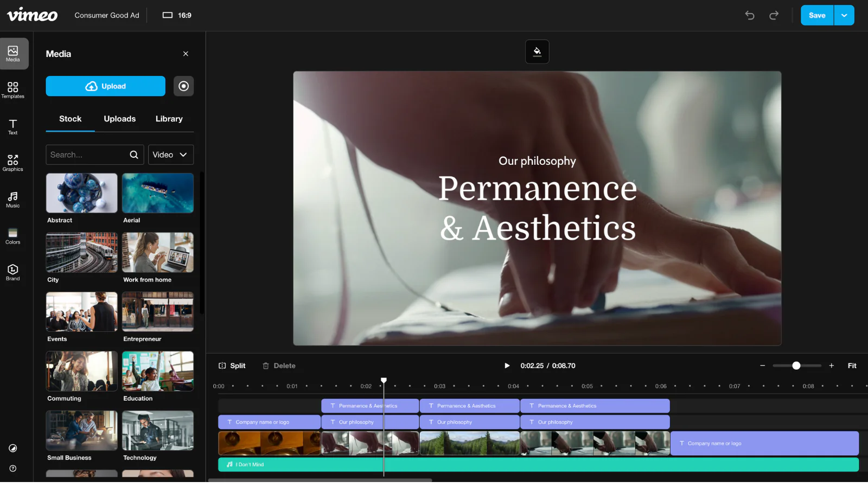Image resolution: width=868 pixels, height=488 pixels.
Task: Open the Library tab
Action: pyautogui.click(x=169, y=119)
